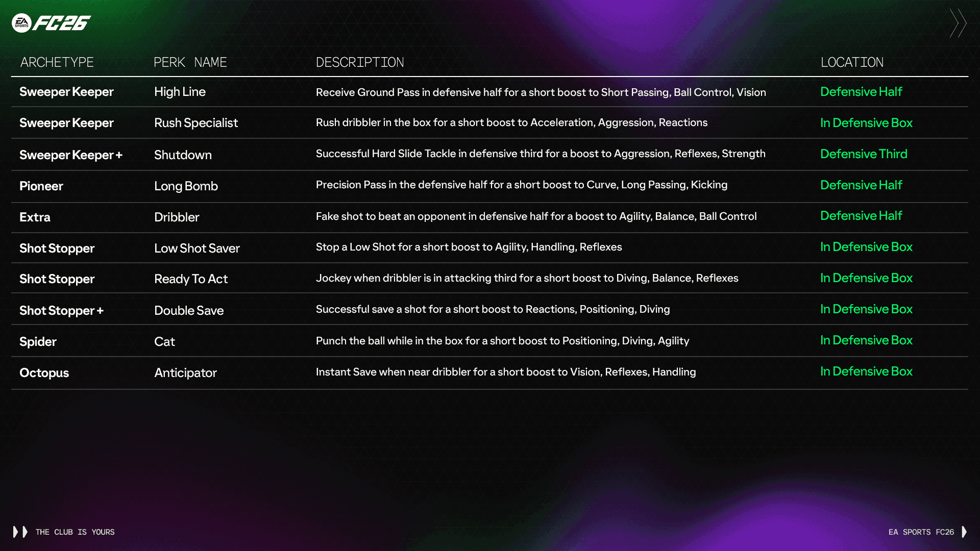
Task: Select the Dribbler perk name
Action: (177, 217)
